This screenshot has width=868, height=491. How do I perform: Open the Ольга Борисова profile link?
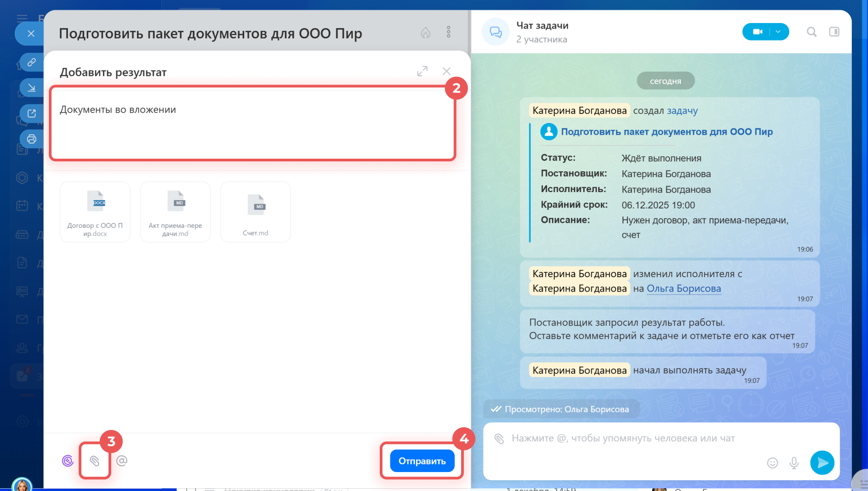pyautogui.click(x=684, y=288)
